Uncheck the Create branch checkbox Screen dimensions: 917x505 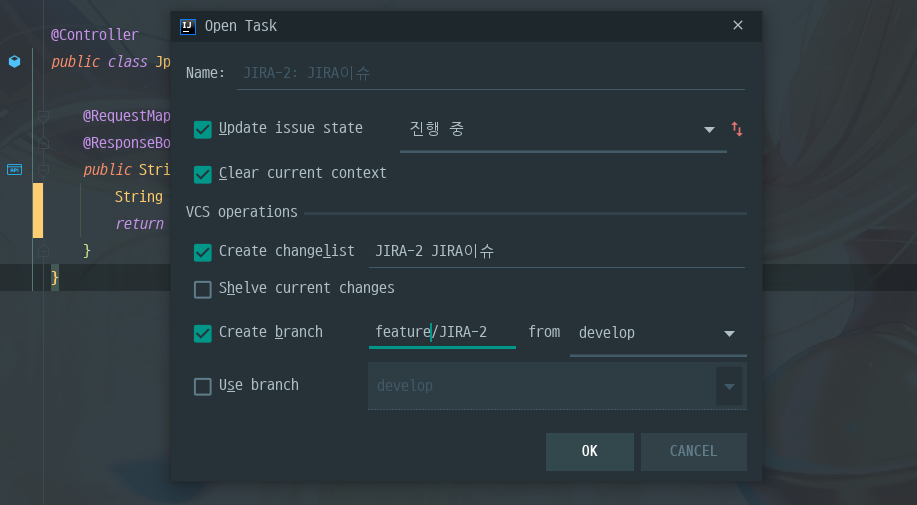point(202,333)
